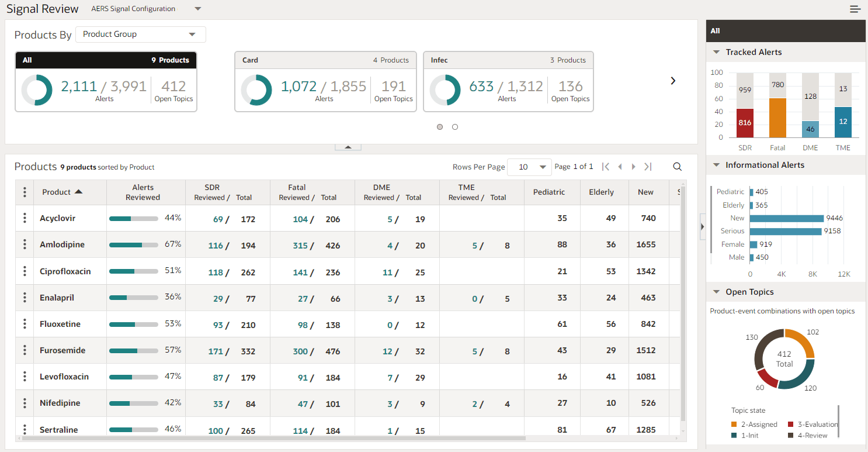Open the hamburger menu at top right
Screen dimensions: 868x452
[x=855, y=9]
